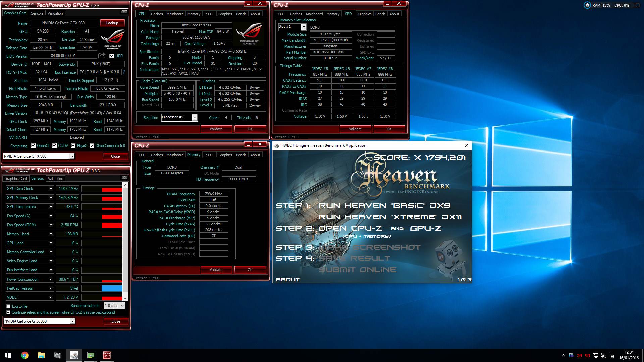
Task: Open the Slot #1 memory slot dropdown
Action: click(x=304, y=27)
